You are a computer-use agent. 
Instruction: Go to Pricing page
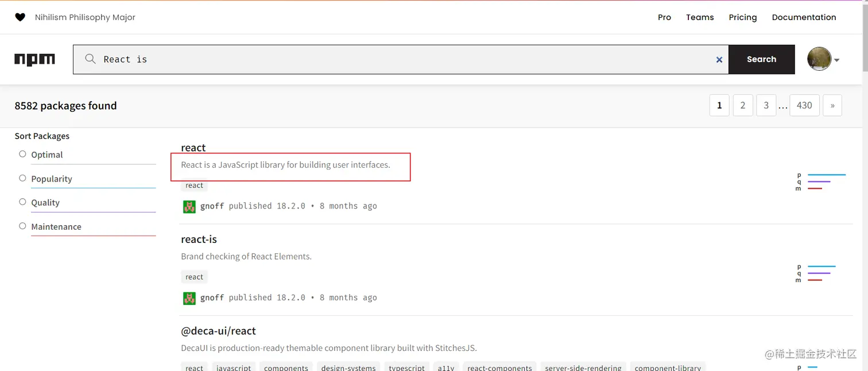pyautogui.click(x=743, y=17)
